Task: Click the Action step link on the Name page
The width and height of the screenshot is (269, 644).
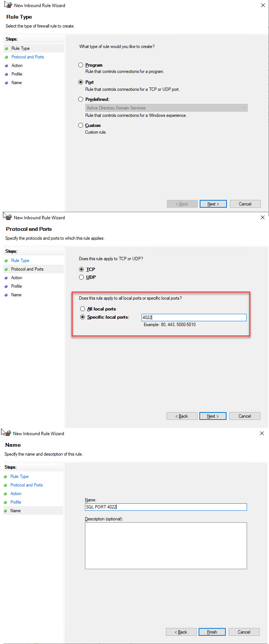Action: pyautogui.click(x=16, y=494)
